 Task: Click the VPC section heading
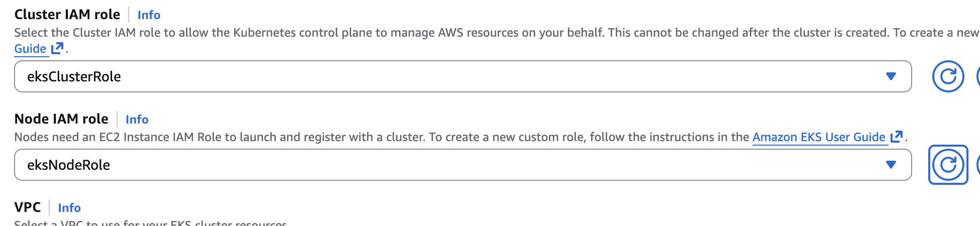click(28, 207)
